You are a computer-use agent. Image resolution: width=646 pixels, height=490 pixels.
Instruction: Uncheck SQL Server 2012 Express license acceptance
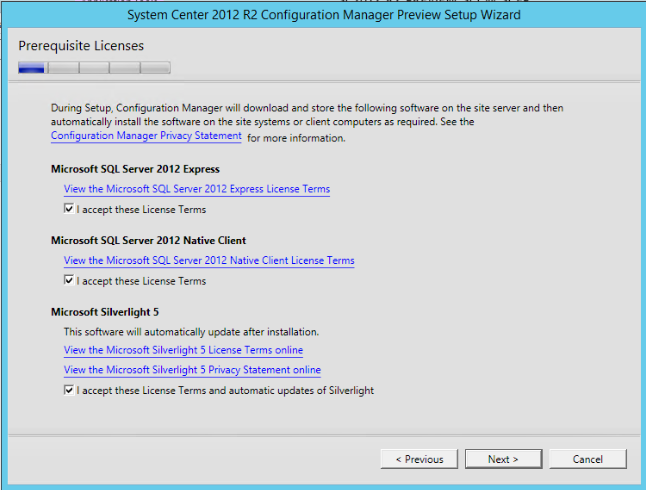click(69, 210)
